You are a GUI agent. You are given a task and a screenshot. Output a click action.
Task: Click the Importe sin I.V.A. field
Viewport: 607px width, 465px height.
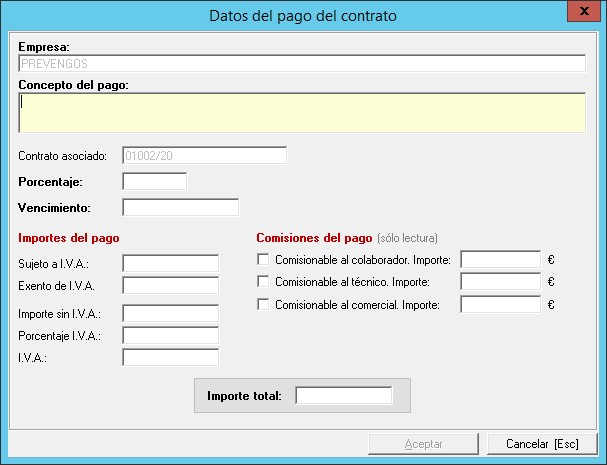[170, 313]
